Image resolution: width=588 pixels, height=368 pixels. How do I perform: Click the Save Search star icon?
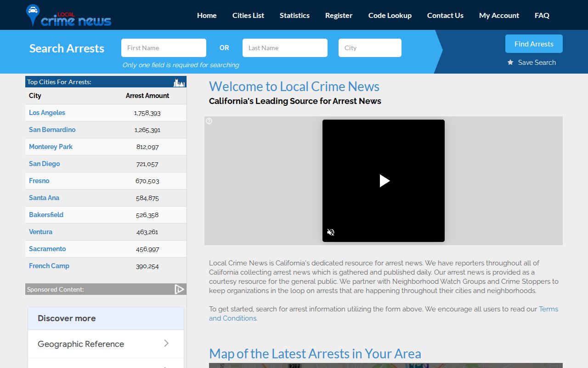pos(510,62)
